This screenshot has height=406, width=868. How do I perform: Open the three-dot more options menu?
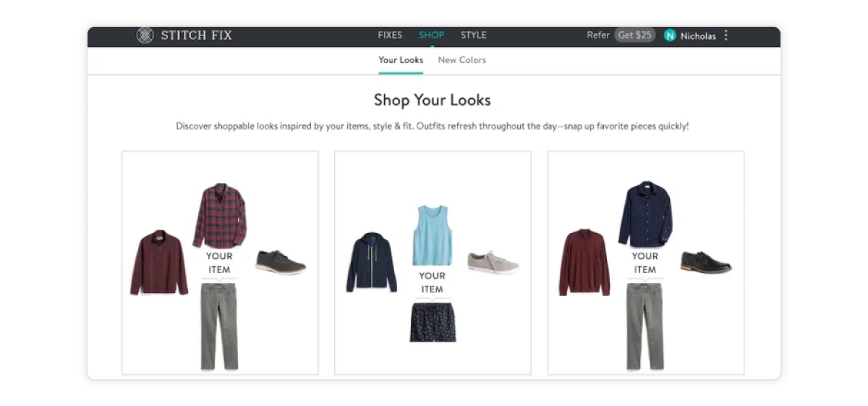tap(726, 35)
